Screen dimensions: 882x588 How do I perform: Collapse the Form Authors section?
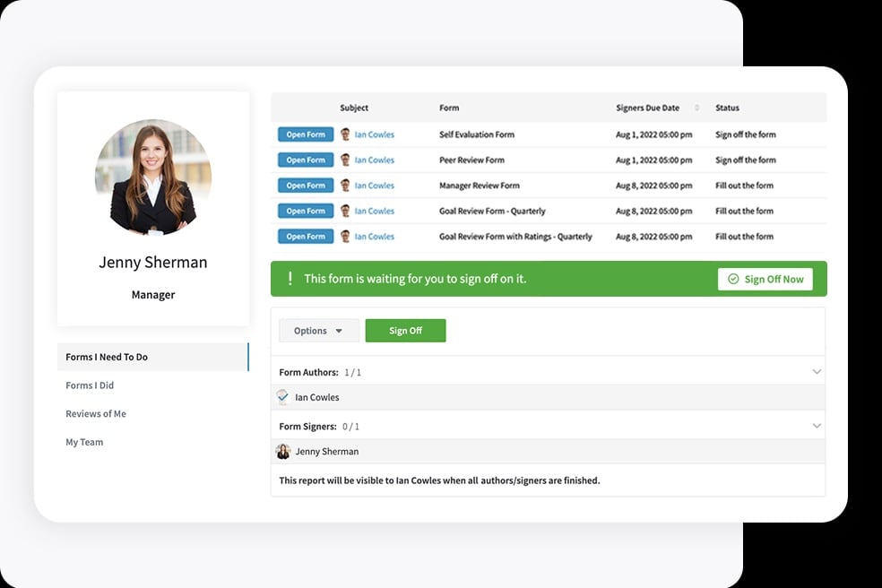coord(817,370)
